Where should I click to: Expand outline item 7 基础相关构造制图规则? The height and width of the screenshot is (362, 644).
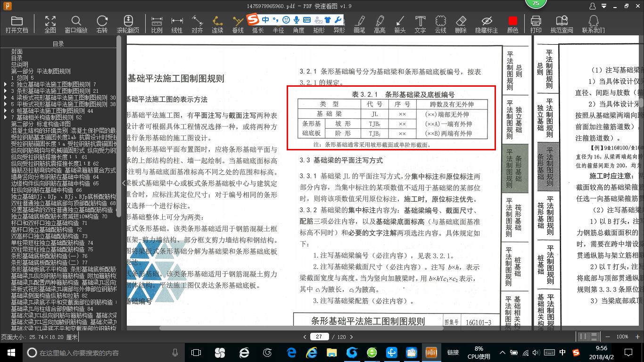point(5,117)
